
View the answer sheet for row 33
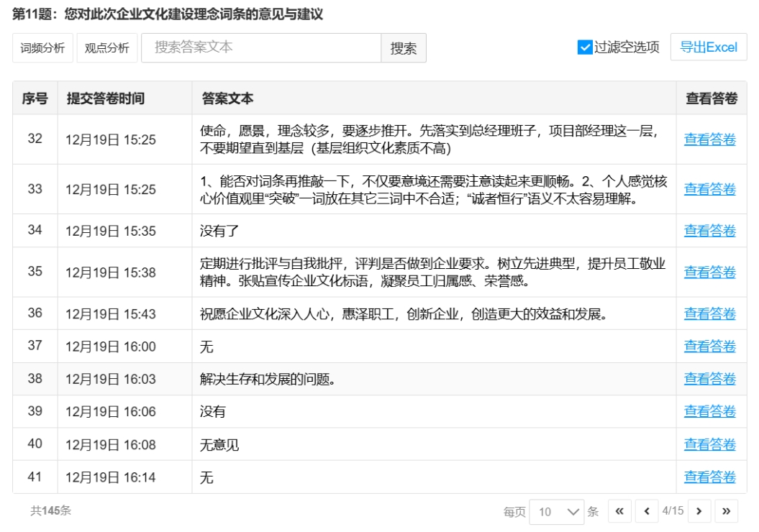tap(709, 189)
